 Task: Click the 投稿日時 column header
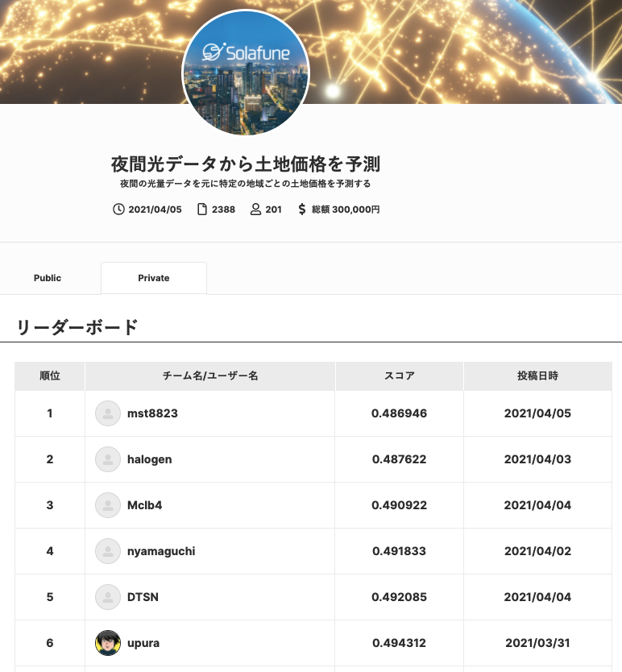tap(537, 375)
